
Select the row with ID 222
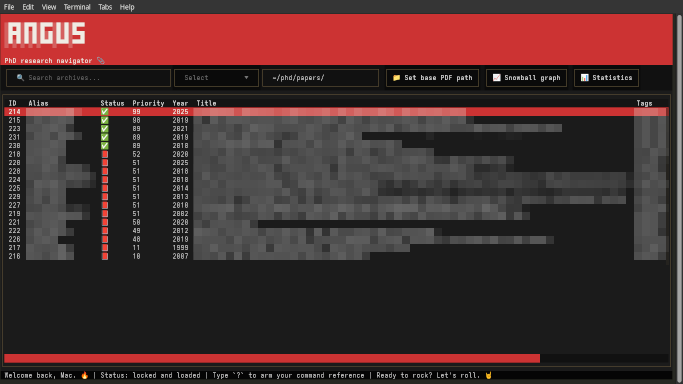tap(335, 231)
